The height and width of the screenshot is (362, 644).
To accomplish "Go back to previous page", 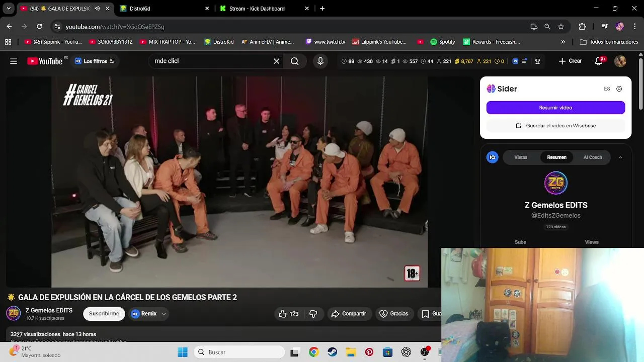I will pyautogui.click(x=9, y=27).
